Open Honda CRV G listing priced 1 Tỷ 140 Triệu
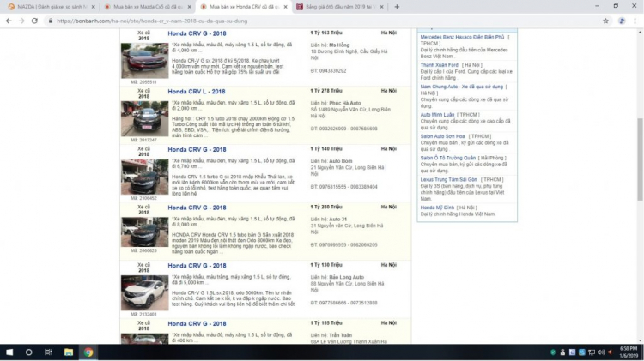The width and height of the screenshot is (644, 361). pos(197,150)
